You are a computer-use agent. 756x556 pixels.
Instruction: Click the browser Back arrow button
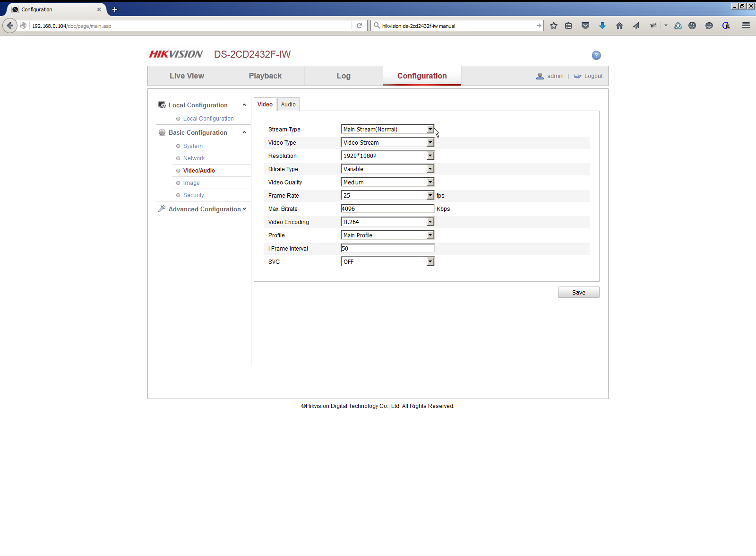pyautogui.click(x=10, y=26)
